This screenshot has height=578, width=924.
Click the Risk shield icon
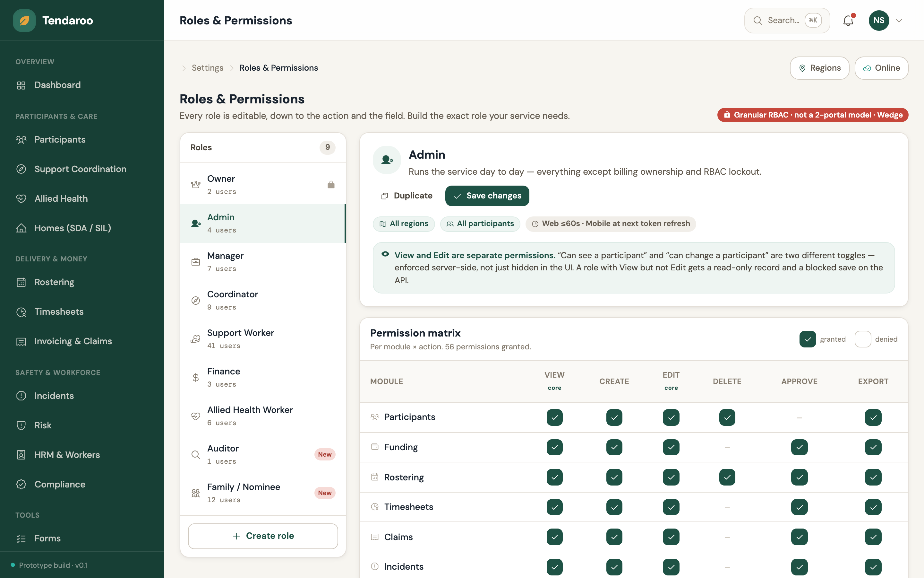tap(21, 425)
